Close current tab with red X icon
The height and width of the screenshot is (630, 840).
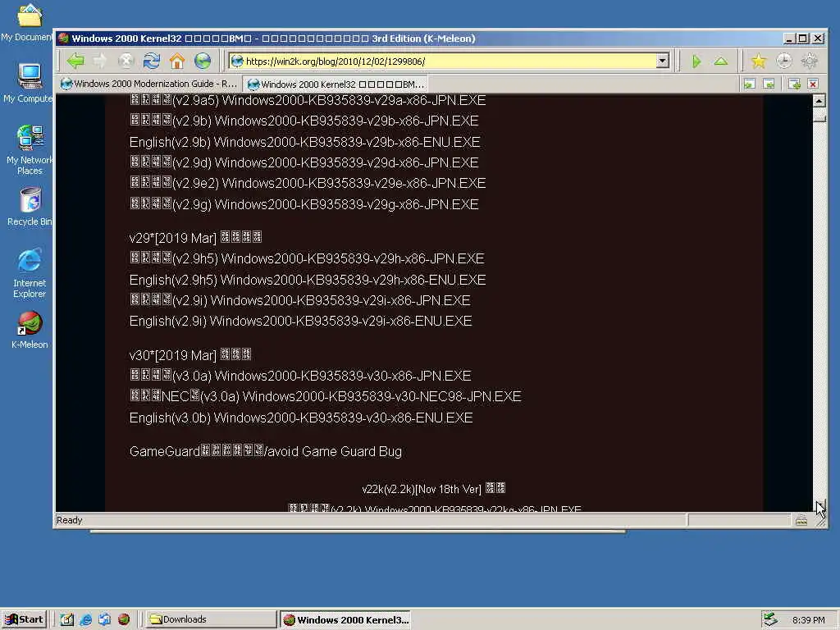point(813,84)
